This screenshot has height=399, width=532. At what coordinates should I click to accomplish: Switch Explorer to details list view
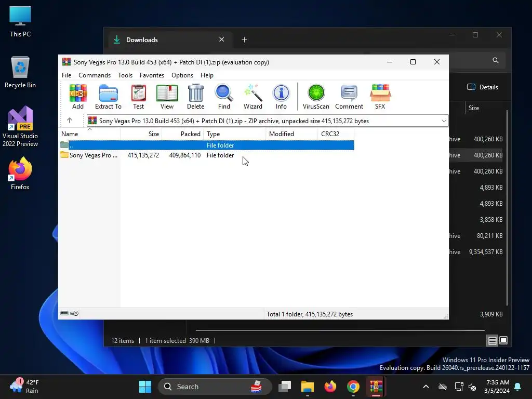click(493, 340)
